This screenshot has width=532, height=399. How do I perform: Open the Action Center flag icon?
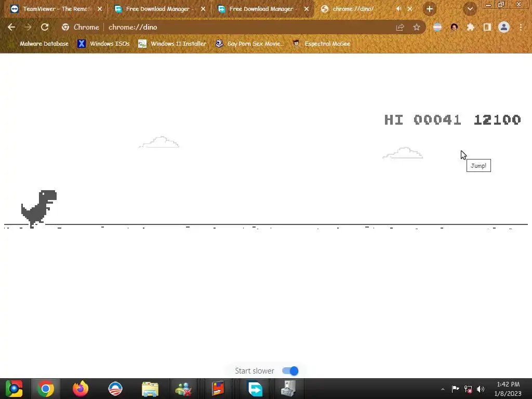coord(455,389)
